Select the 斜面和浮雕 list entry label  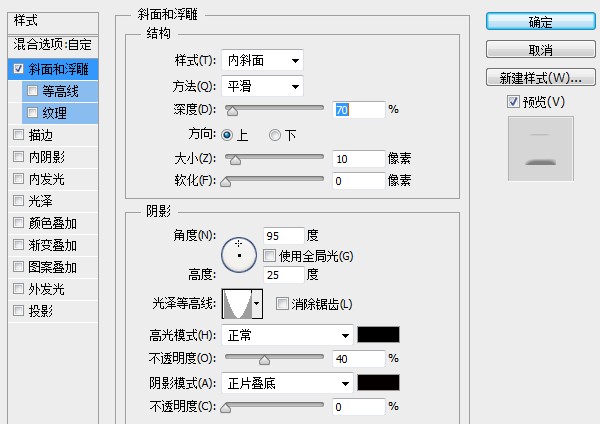click(59, 69)
